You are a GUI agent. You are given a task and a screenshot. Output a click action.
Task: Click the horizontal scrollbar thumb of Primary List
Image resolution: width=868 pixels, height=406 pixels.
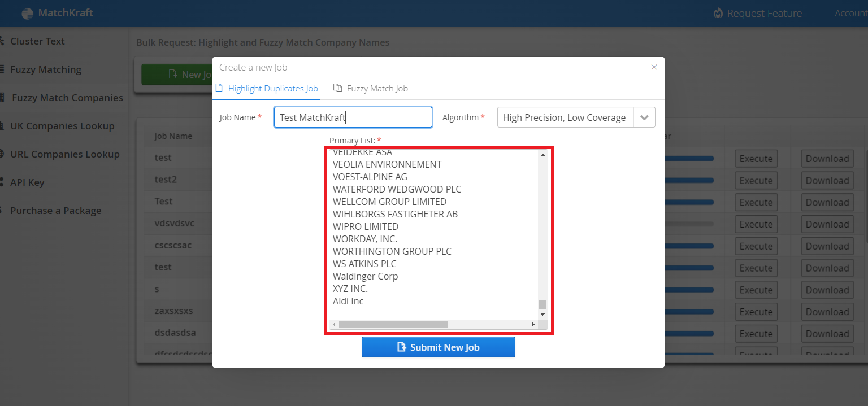click(393, 325)
